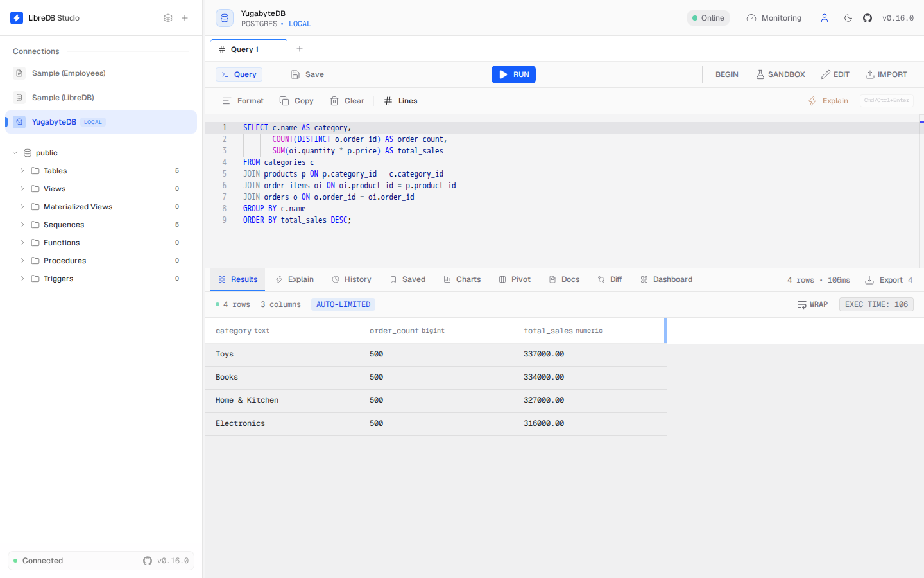Click the ORDER BY line in editor

coord(297,220)
